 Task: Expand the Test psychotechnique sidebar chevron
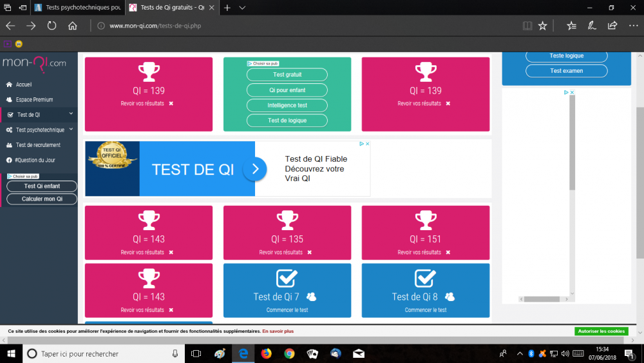[x=71, y=130]
